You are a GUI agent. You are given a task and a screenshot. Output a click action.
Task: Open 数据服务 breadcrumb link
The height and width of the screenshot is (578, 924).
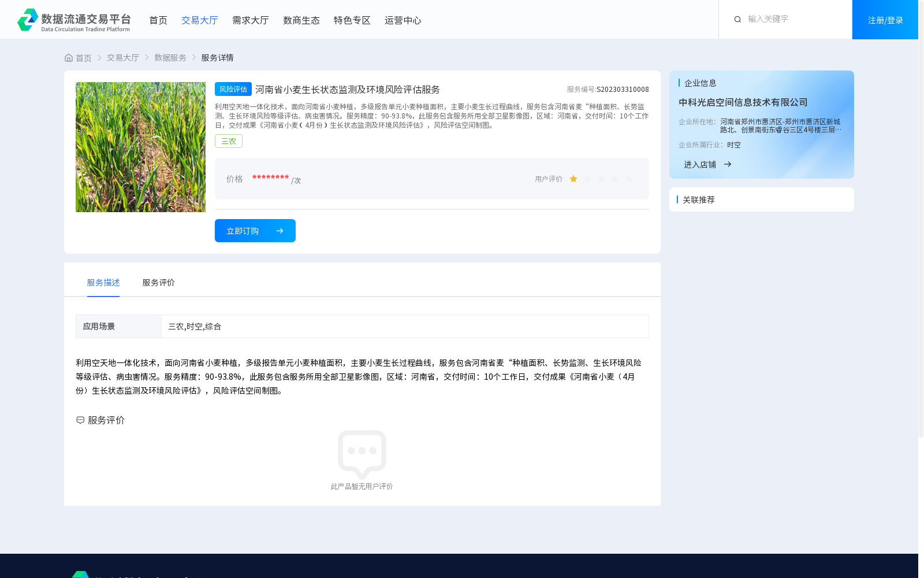170,58
